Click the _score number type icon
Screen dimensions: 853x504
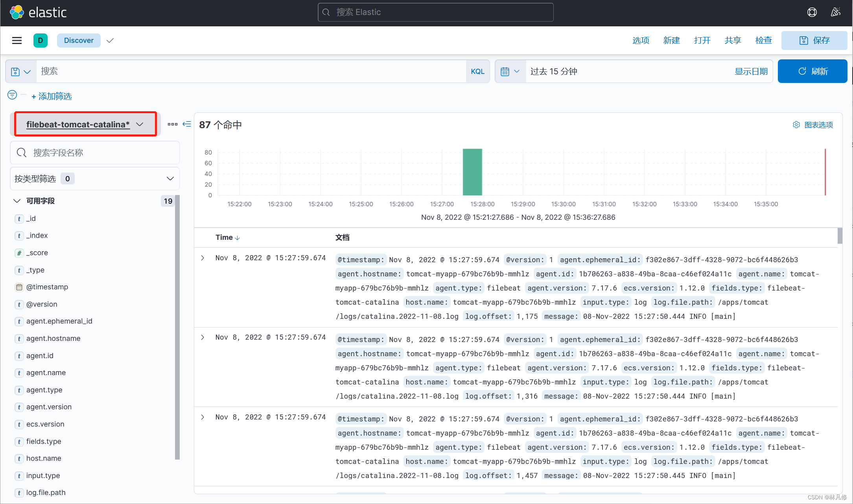coord(19,253)
